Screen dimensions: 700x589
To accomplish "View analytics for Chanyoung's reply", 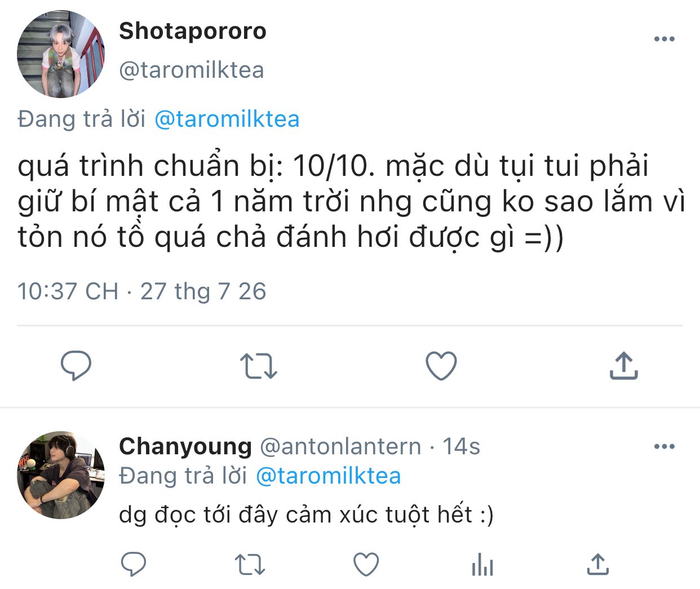I will [x=482, y=564].
